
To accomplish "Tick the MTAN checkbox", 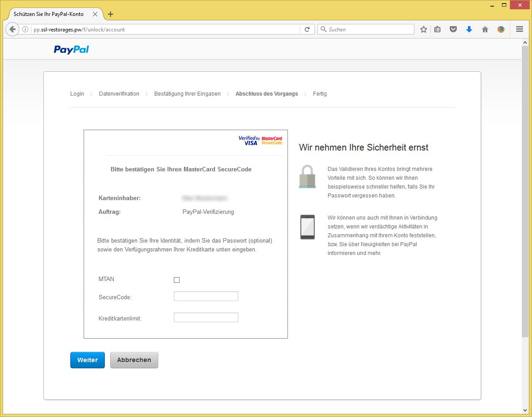I will click(177, 280).
